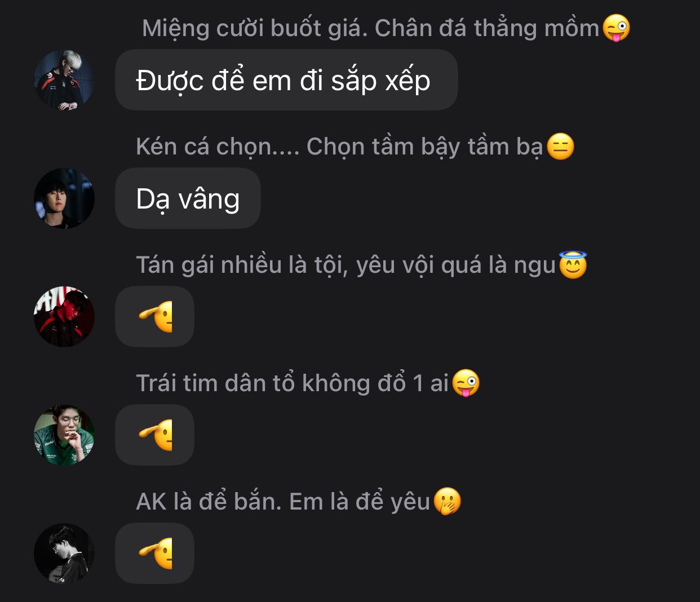Click the salute emoji under 'Trái tim dân tổ'
The width and height of the screenshot is (700, 602).
156,435
